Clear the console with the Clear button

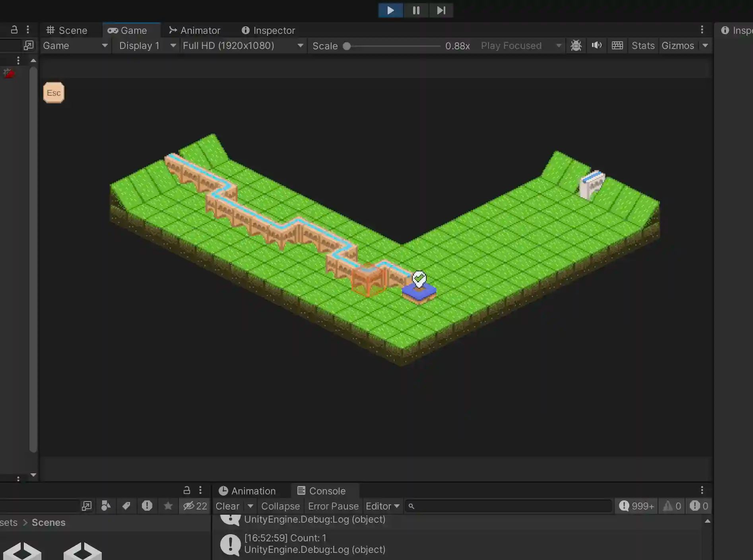click(x=227, y=506)
